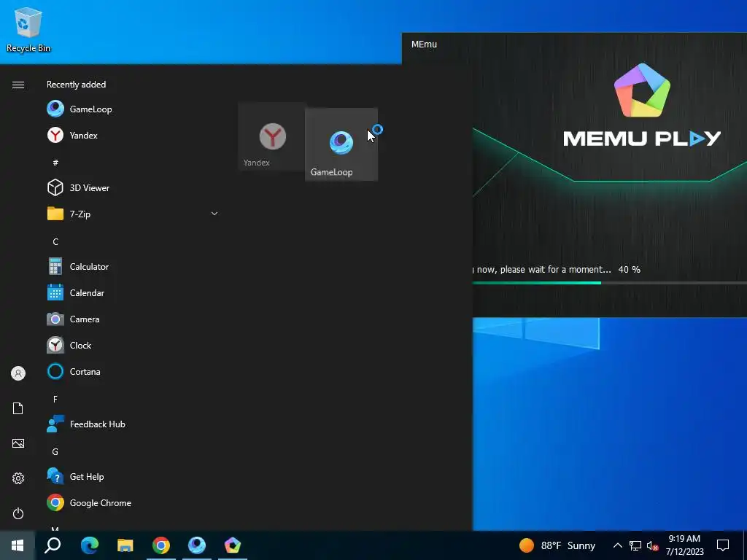This screenshot has width=747, height=560.
Task: Switch to Google Chrome on the taskbar
Action: 161,545
